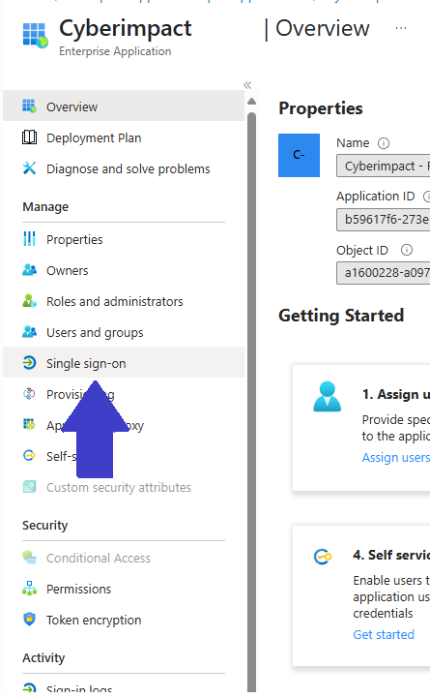Screen dimensions: 430x693
Task: Click info icon next to Object ID
Action: point(407,250)
